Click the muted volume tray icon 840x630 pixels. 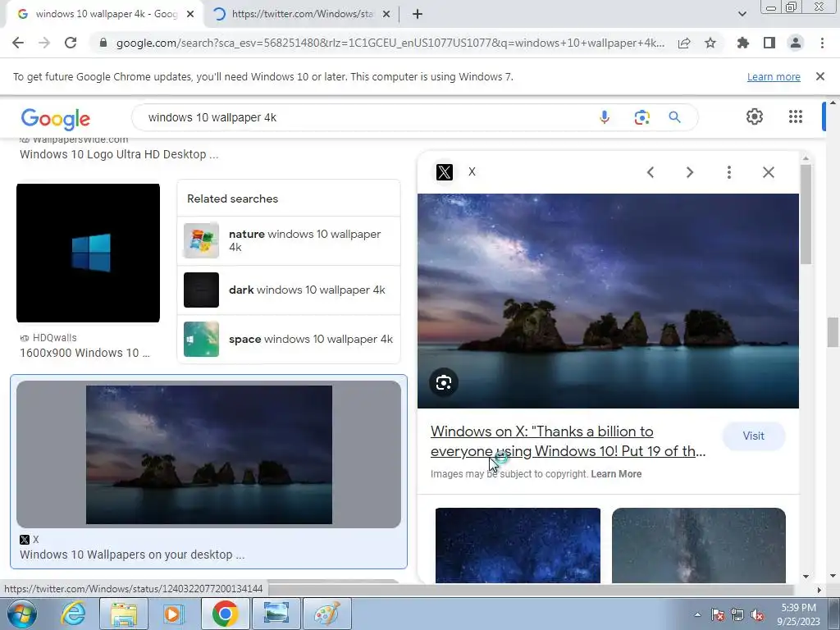(757, 614)
